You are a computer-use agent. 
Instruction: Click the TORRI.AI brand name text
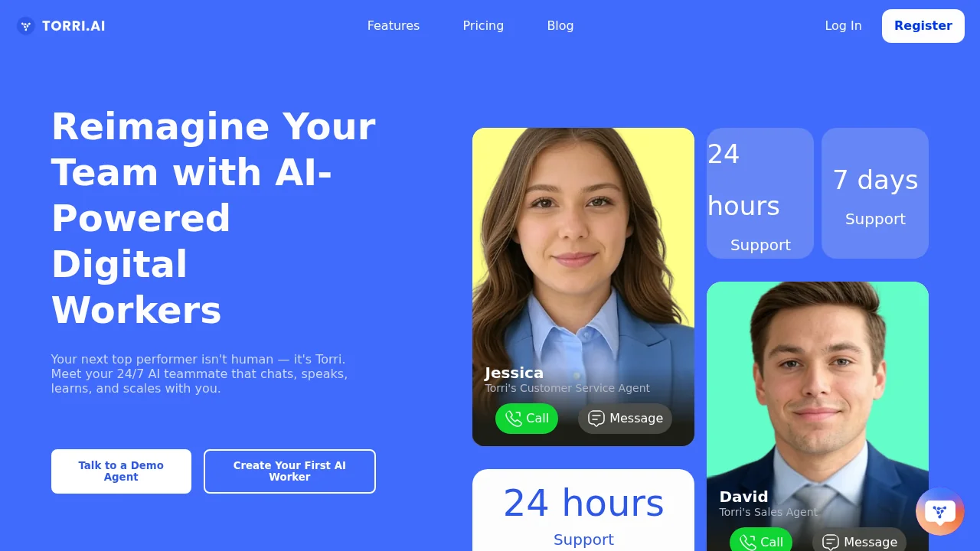click(73, 26)
